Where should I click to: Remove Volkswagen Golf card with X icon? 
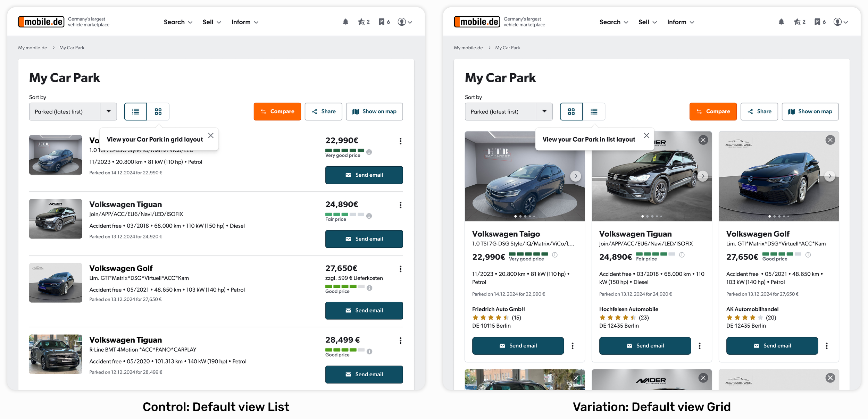click(830, 140)
